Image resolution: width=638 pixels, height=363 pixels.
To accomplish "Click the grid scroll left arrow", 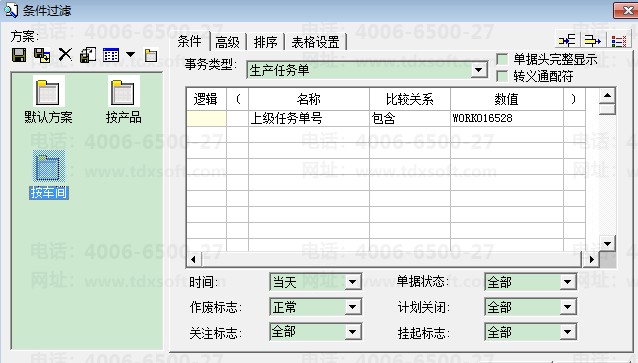I will click(x=193, y=260).
